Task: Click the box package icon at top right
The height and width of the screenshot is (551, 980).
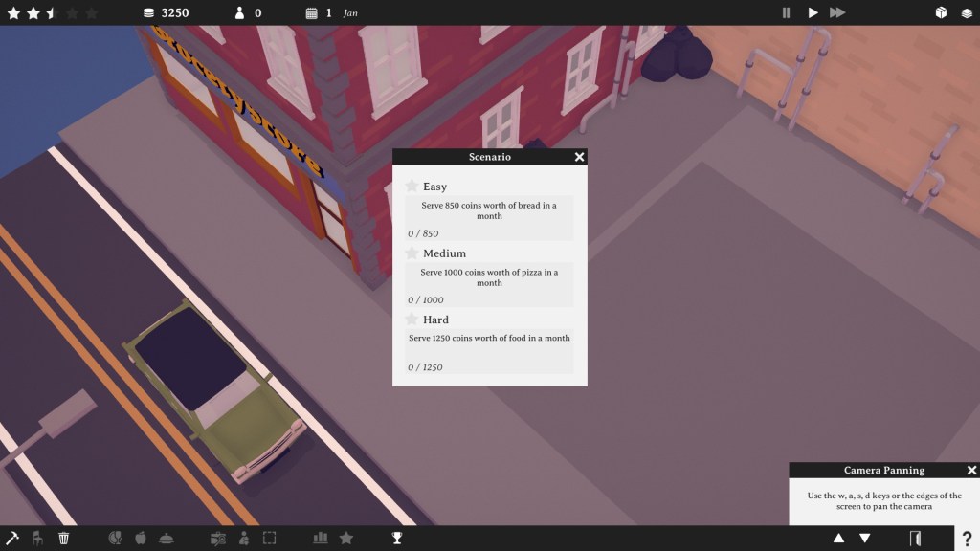Action: [941, 12]
